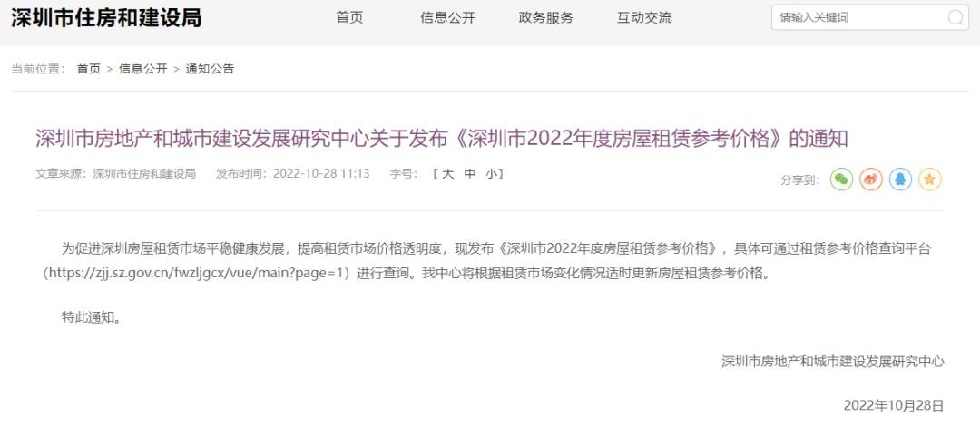Image resolution: width=980 pixels, height=446 pixels.
Task: Open 互动交流 navigation menu
Action: click(x=644, y=18)
